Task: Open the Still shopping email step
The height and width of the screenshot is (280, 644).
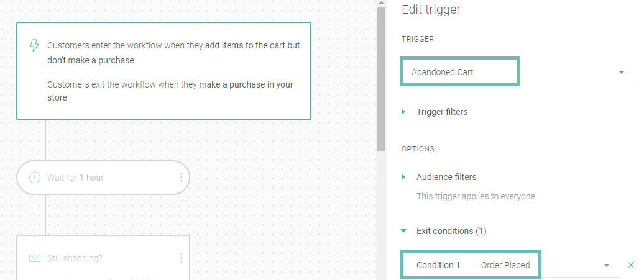Action: click(x=103, y=258)
